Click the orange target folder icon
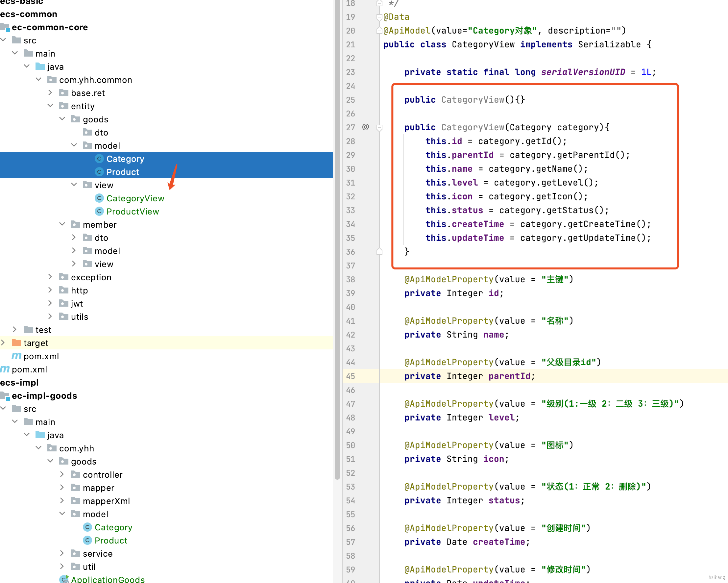 (x=16, y=343)
